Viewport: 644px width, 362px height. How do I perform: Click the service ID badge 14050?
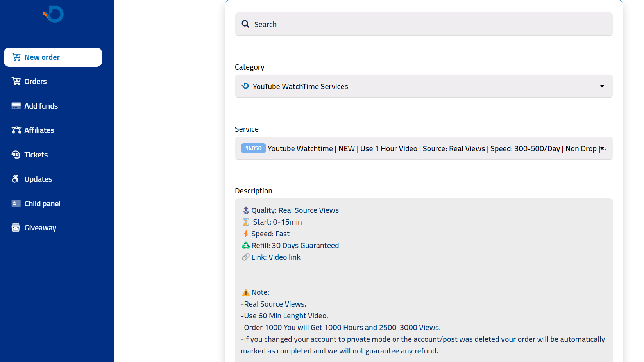[x=253, y=148]
